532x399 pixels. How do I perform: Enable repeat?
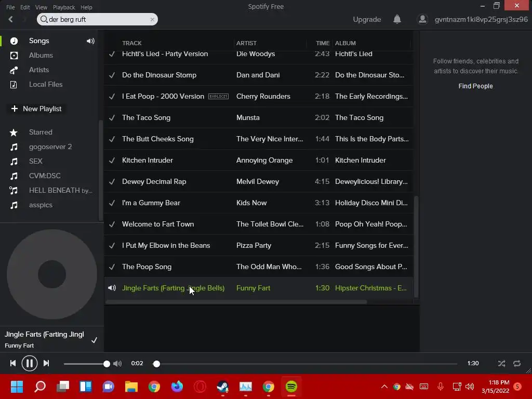(517, 363)
